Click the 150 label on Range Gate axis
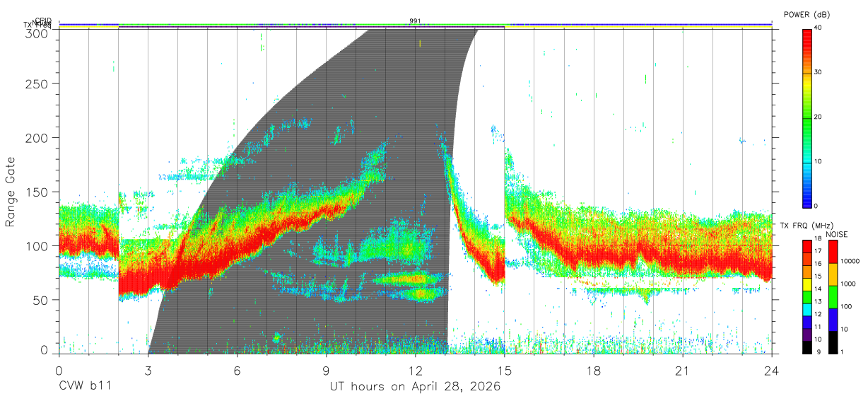 (38, 192)
